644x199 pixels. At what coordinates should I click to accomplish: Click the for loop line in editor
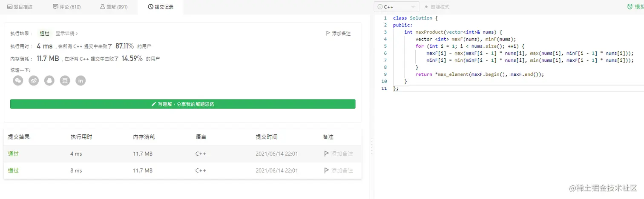(471, 46)
